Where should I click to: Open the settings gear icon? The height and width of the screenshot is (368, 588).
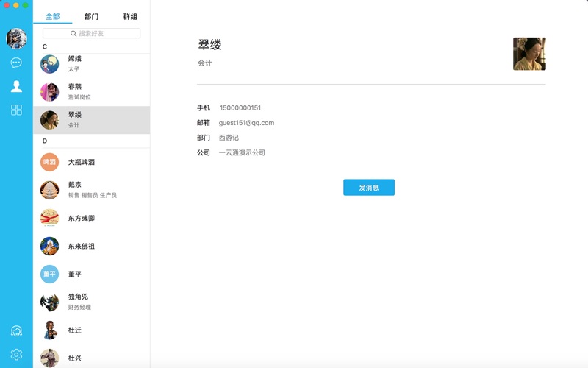pos(16,355)
